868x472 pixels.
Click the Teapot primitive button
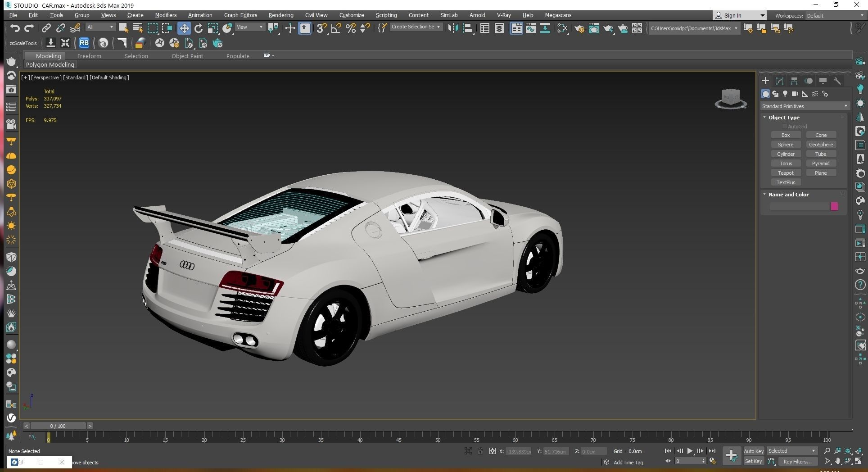(786, 173)
